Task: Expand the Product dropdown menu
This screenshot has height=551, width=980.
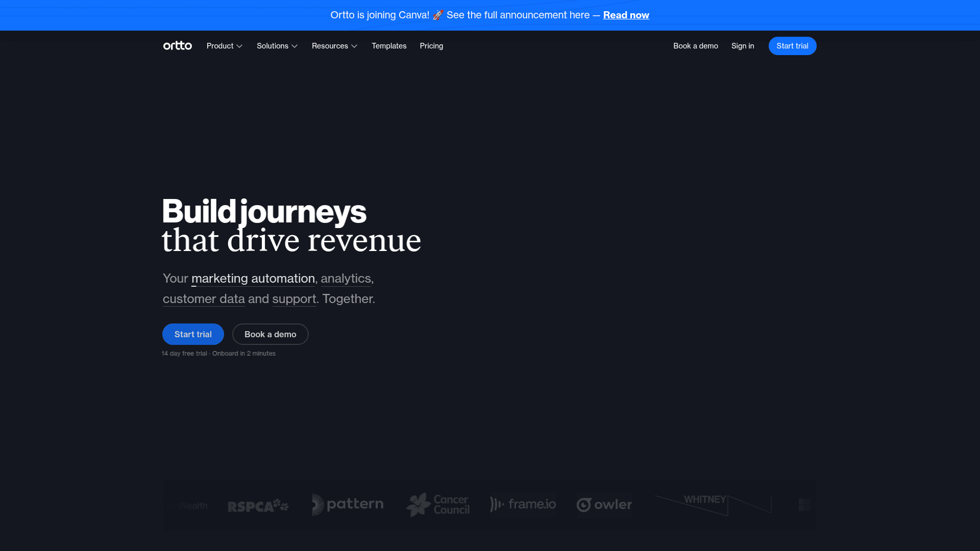Action: click(x=225, y=46)
